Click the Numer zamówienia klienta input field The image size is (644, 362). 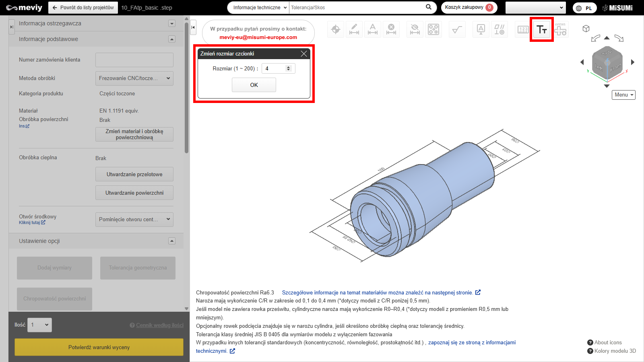coord(134,60)
